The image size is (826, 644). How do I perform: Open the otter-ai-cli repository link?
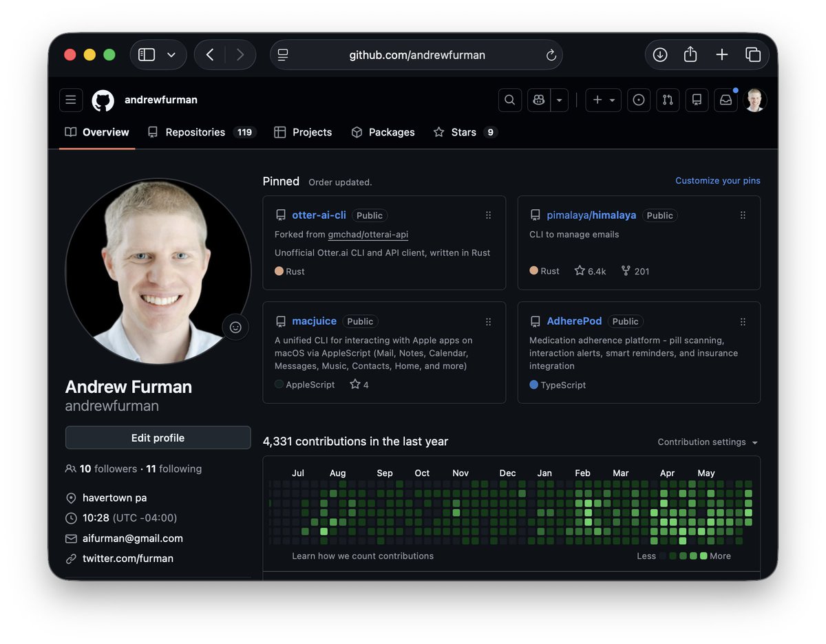click(x=319, y=215)
